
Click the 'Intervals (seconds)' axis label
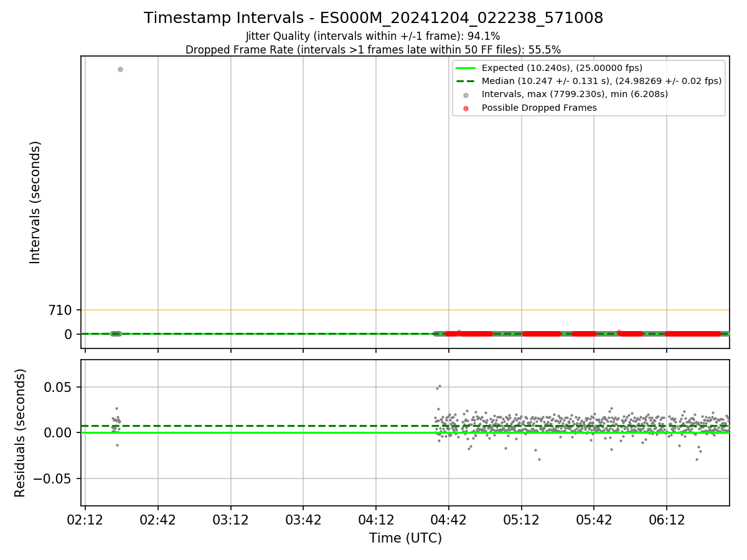pyautogui.click(x=35, y=202)
